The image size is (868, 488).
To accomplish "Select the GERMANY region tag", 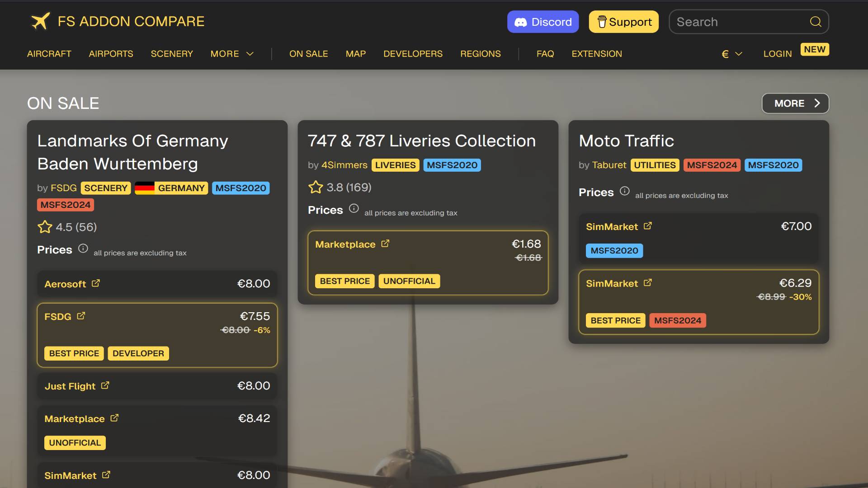I will pos(172,188).
